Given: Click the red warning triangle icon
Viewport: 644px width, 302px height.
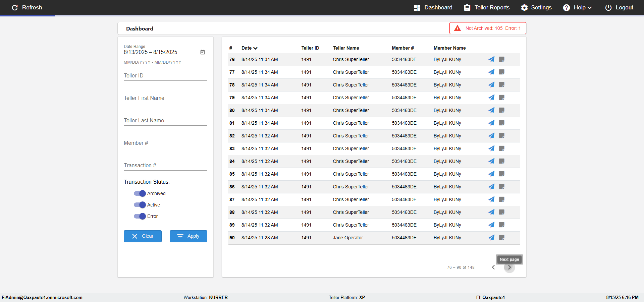Looking at the screenshot, I should click(x=458, y=28).
